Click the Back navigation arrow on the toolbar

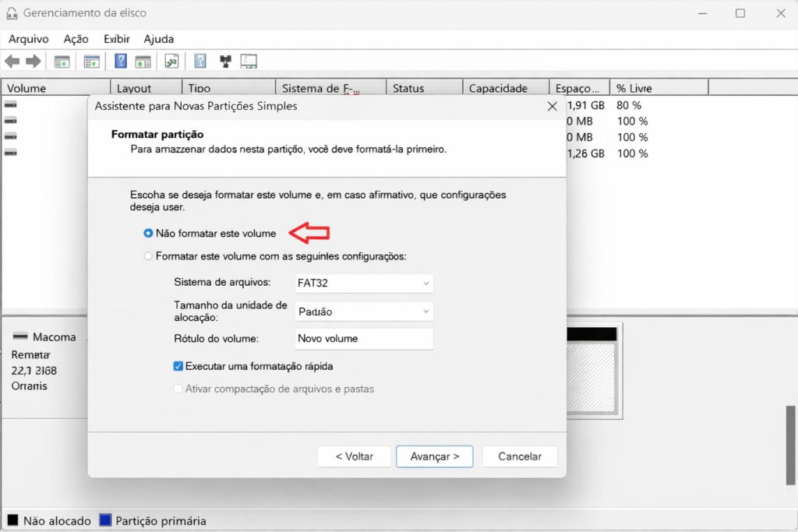[12, 61]
